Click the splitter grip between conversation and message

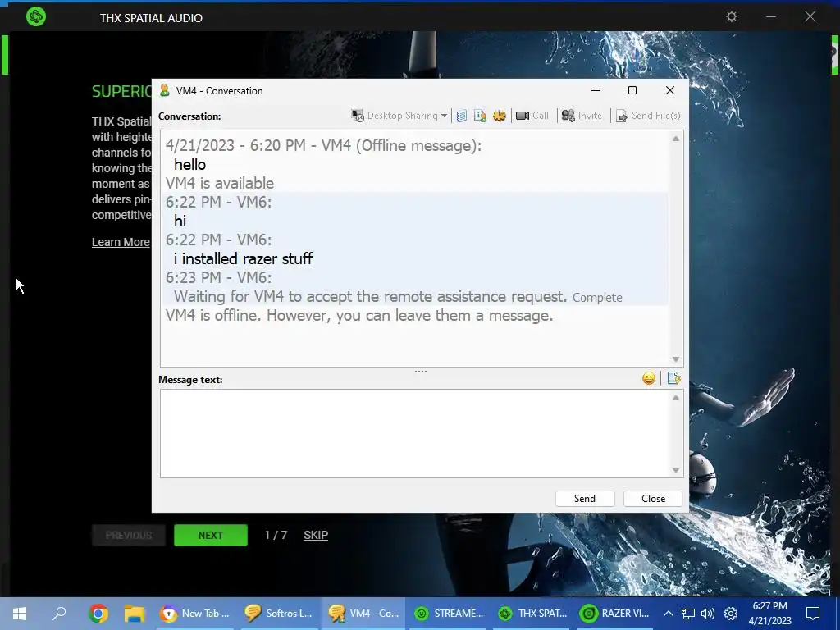(421, 372)
